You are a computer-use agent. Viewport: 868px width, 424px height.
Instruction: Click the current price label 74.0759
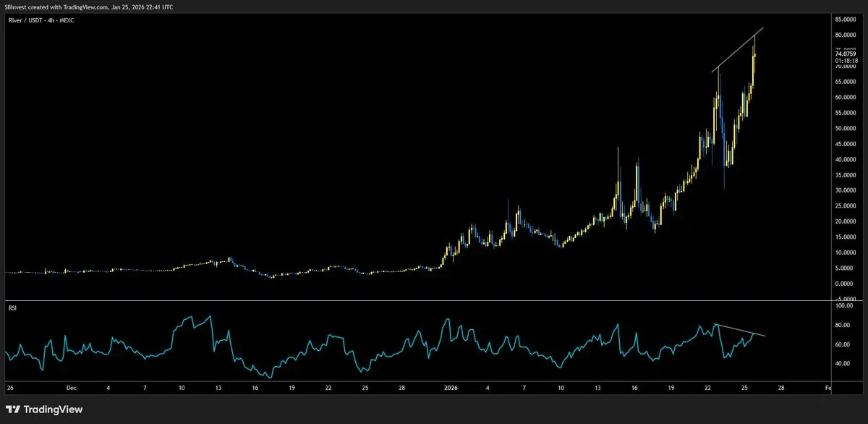(x=845, y=54)
